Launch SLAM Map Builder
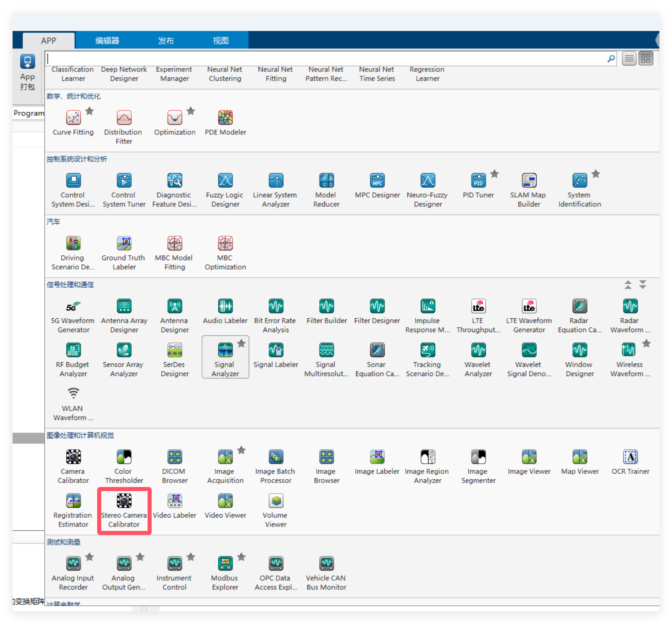This screenshot has height=624, width=672. pyautogui.click(x=529, y=189)
